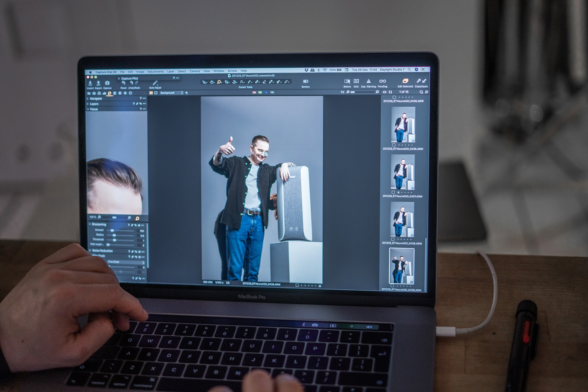Screen dimensions: 588x392
Task: Select the 0437.ARW thumbnail
Action: point(402,172)
